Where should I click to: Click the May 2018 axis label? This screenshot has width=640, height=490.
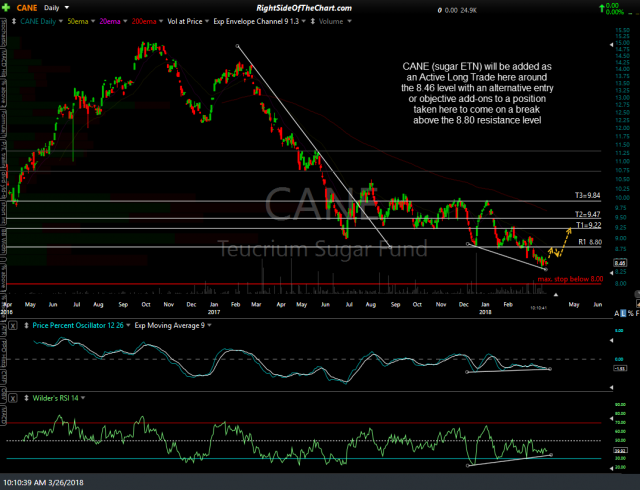(x=574, y=305)
